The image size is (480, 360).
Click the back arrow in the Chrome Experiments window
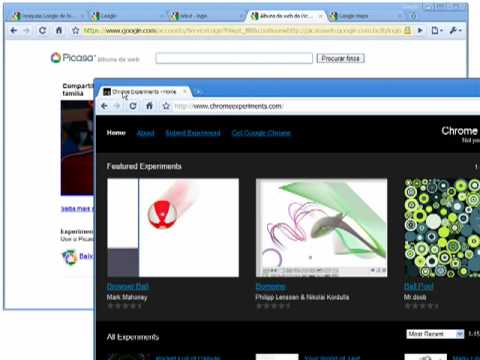coord(104,106)
